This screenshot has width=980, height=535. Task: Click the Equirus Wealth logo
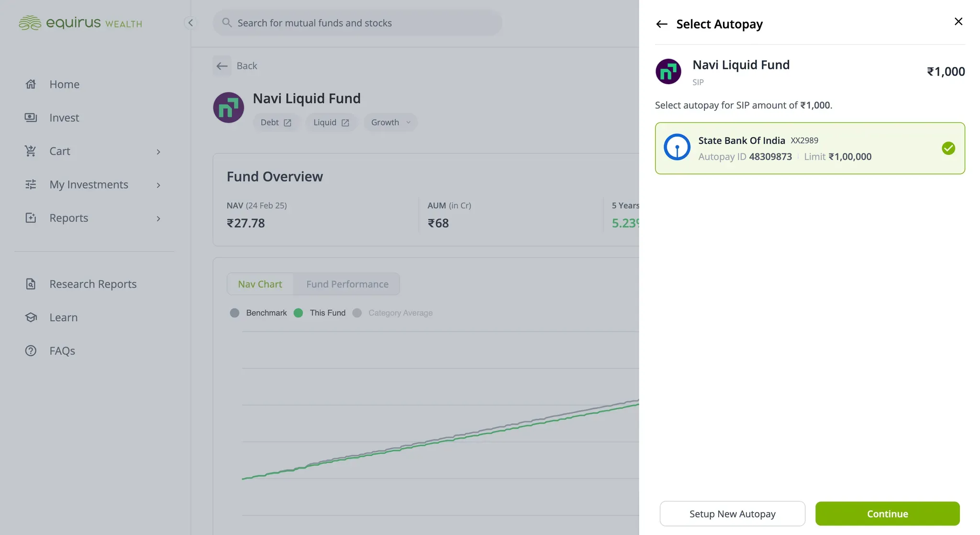coord(80,23)
